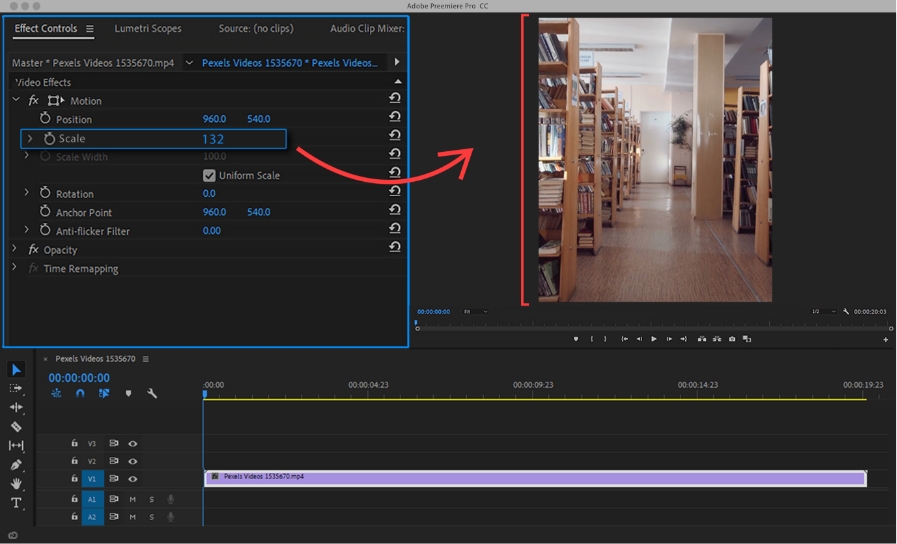Mute audio track A1
Viewport: 897px width, 544px height.
pyautogui.click(x=132, y=499)
